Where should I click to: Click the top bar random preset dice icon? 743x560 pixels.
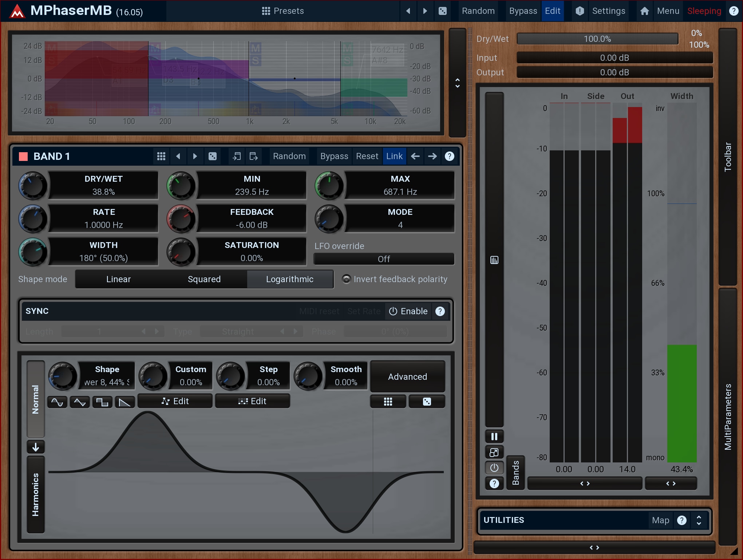coord(443,11)
